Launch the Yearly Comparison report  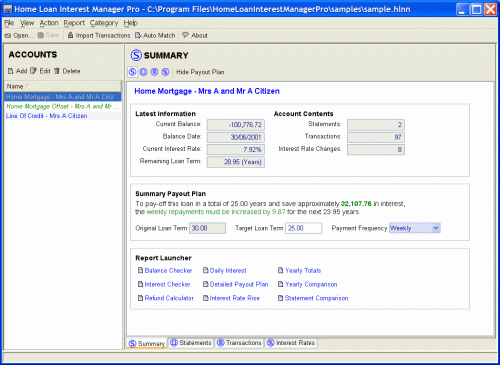click(311, 284)
